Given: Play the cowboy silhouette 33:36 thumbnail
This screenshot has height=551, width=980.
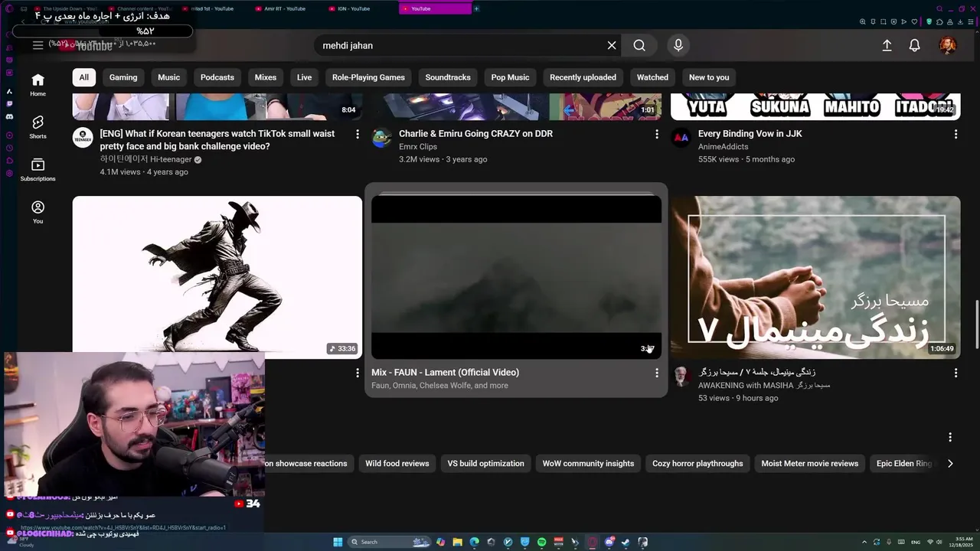Looking at the screenshot, I should (217, 277).
